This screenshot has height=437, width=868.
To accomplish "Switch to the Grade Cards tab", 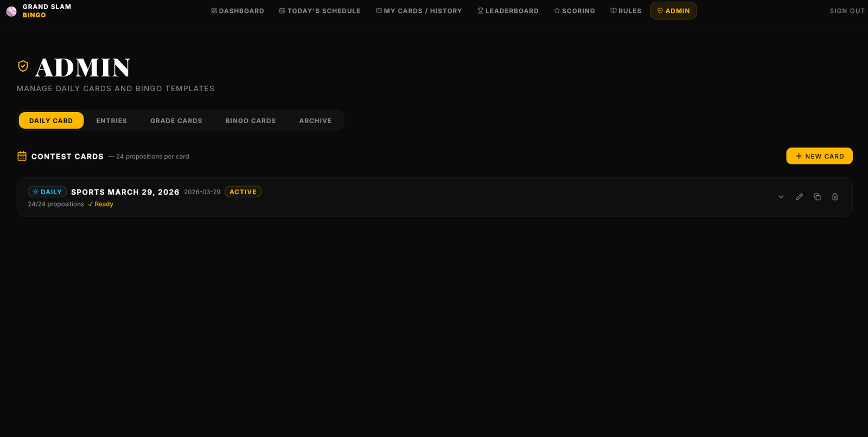I will [x=176, y=121].
